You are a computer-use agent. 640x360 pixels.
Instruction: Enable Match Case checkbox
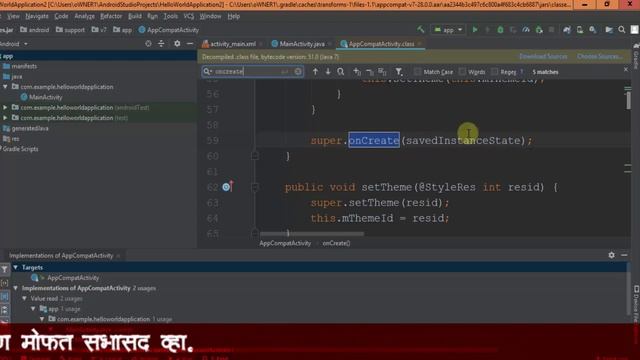[417, 71]
